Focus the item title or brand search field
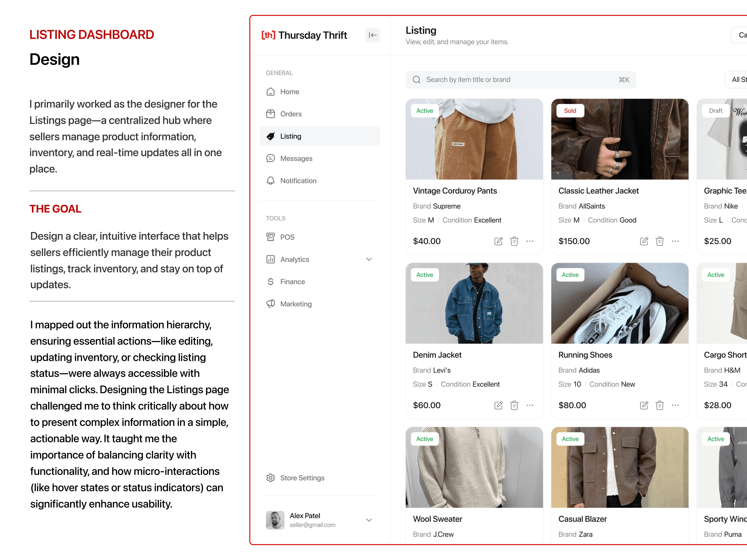Viewport: 747px width, 560px height. (521, 80)
